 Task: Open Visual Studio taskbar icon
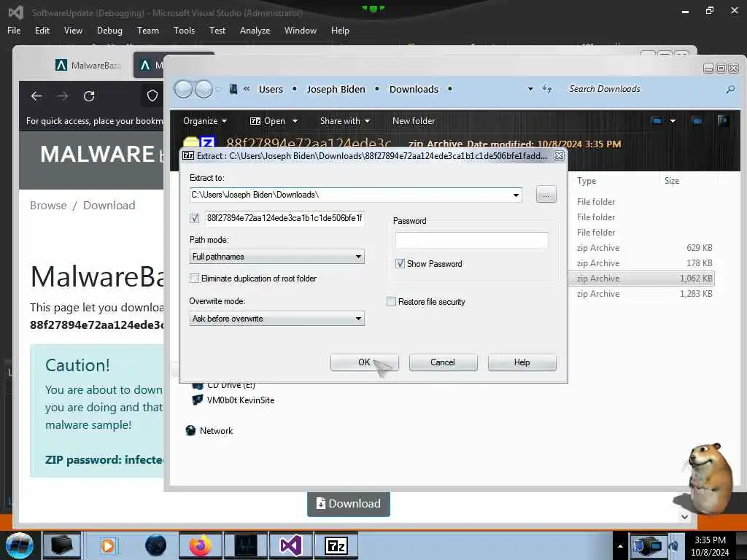click(x=290, y=545)
